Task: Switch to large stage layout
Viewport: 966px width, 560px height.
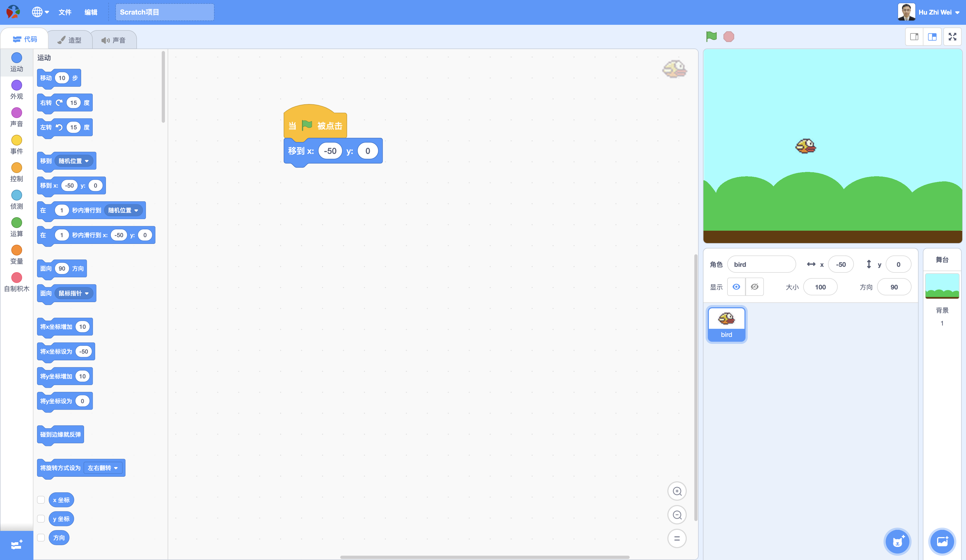Action: tap(932, 37)
